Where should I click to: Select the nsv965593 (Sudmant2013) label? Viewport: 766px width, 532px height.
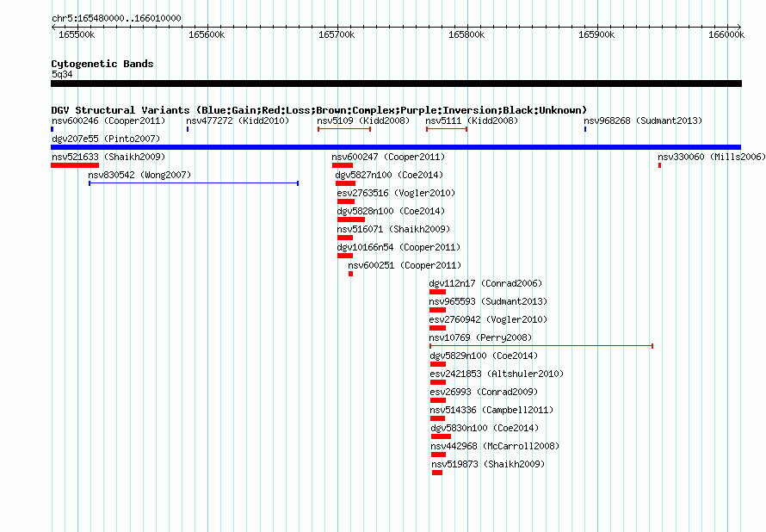tap(488, 301)
